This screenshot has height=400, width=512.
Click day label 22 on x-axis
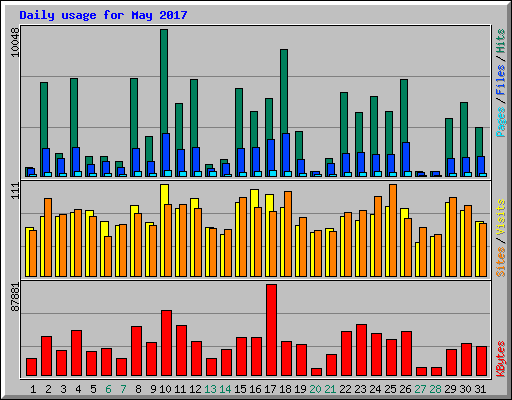point(345,389)
